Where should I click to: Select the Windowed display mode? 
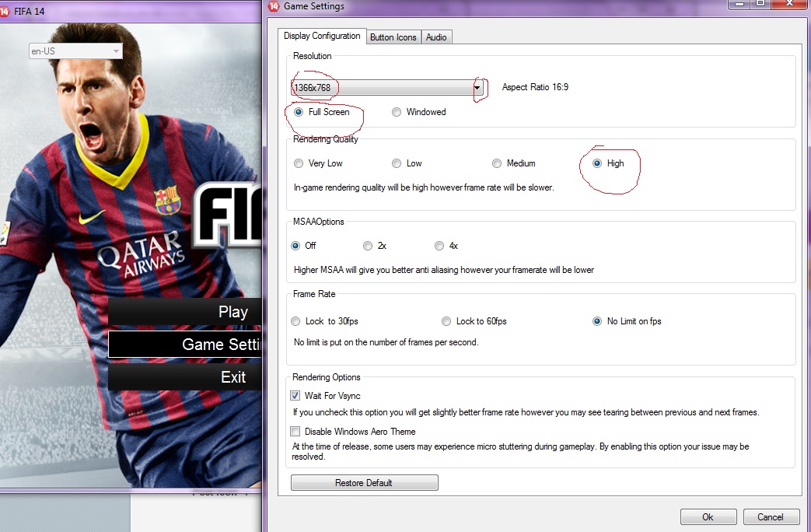[397, 112]
